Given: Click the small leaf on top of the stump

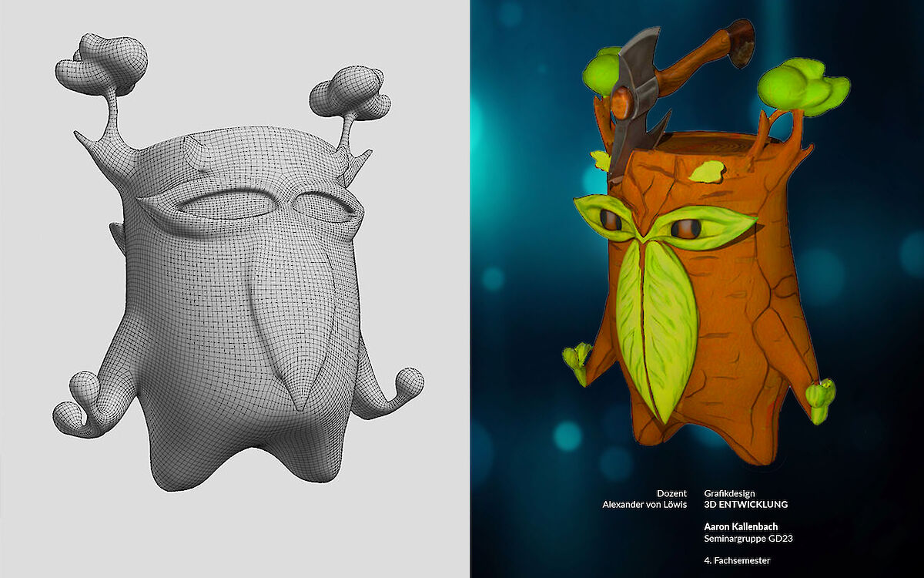Looking at the screenshot, I should point(707,172).
